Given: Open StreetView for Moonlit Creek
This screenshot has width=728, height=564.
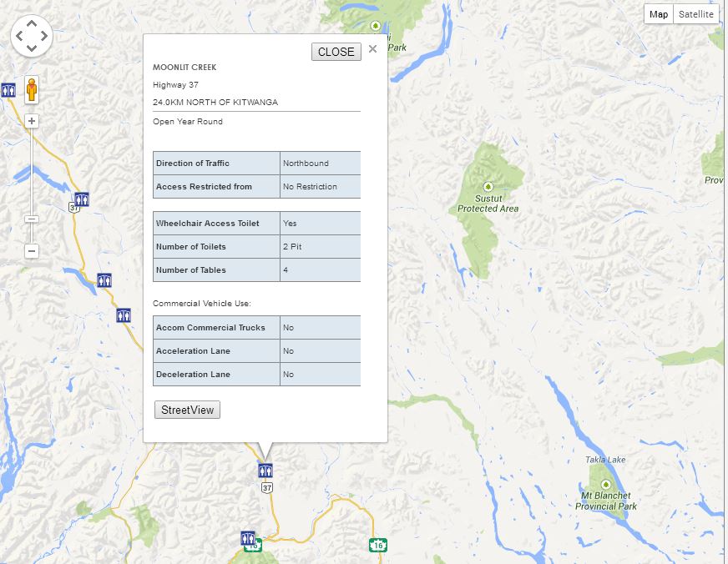Looking at the screenshot, I should 187,410.
